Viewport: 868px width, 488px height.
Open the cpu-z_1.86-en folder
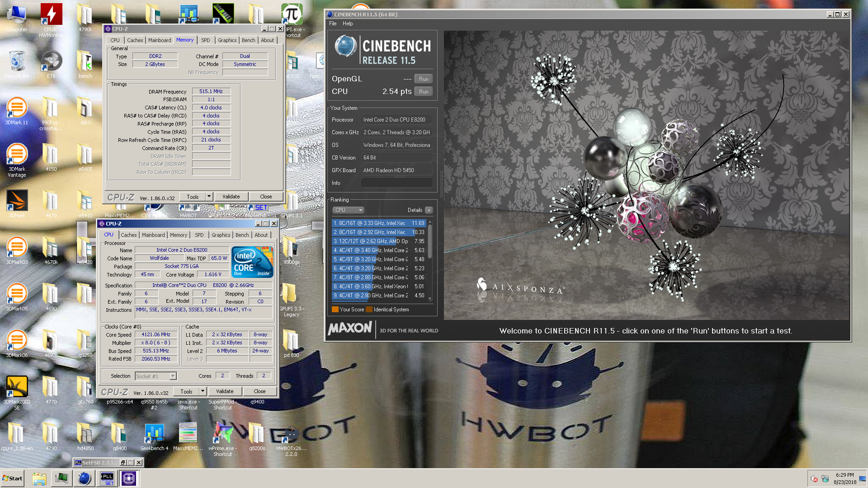[17, 437]
